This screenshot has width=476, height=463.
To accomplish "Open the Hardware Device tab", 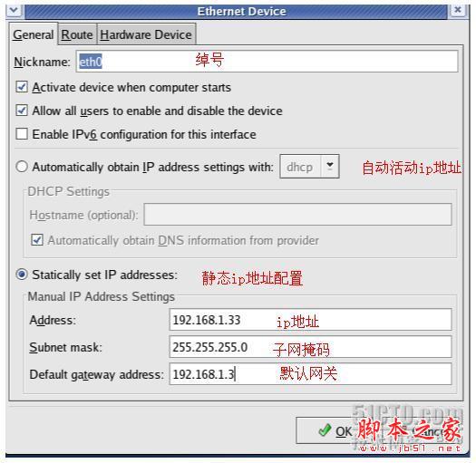I will [x=146, y=34].
